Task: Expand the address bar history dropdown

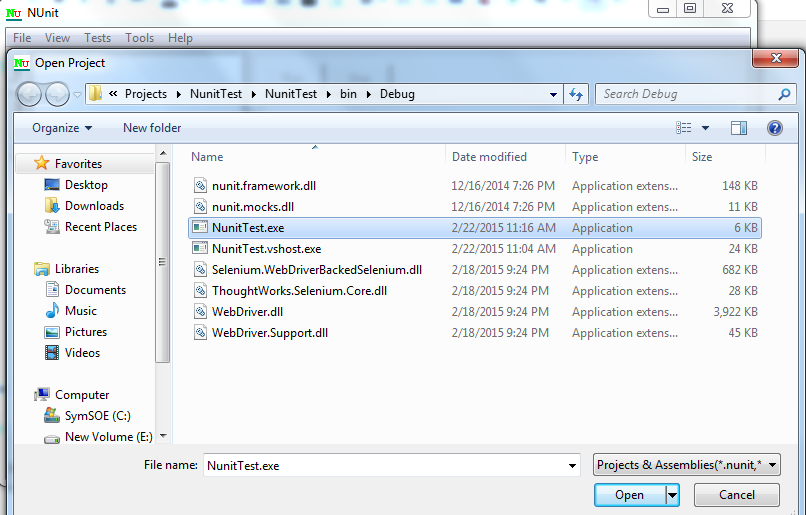Action: pos(553,95)
